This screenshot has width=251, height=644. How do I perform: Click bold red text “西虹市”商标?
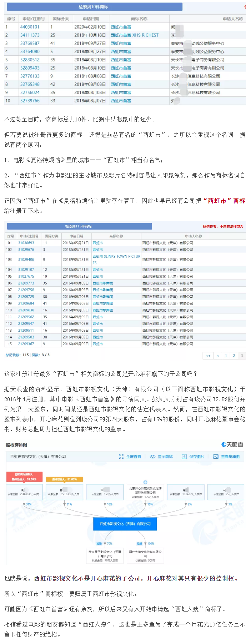[224, 201]
